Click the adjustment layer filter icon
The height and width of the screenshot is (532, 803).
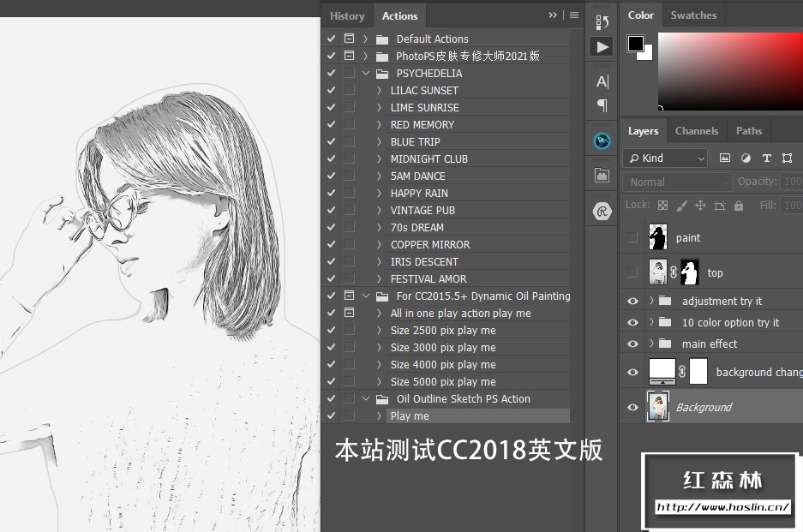click(746, 158)
